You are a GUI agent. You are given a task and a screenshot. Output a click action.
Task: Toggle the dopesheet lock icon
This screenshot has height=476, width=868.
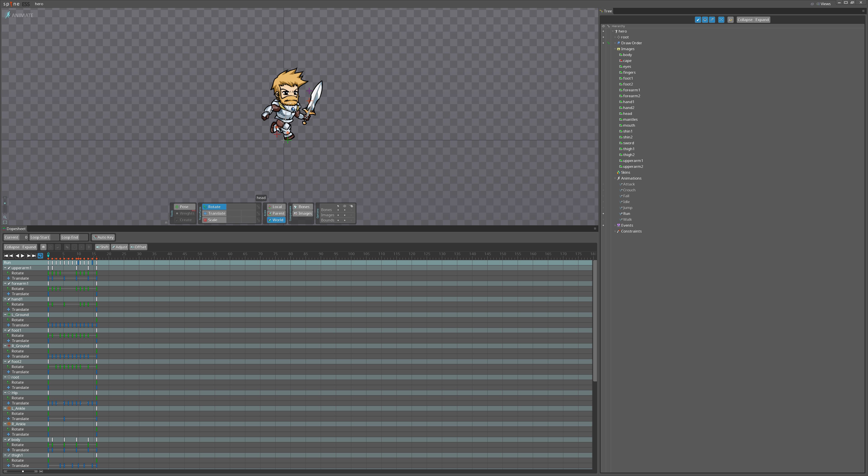click(x=43, y=247)
